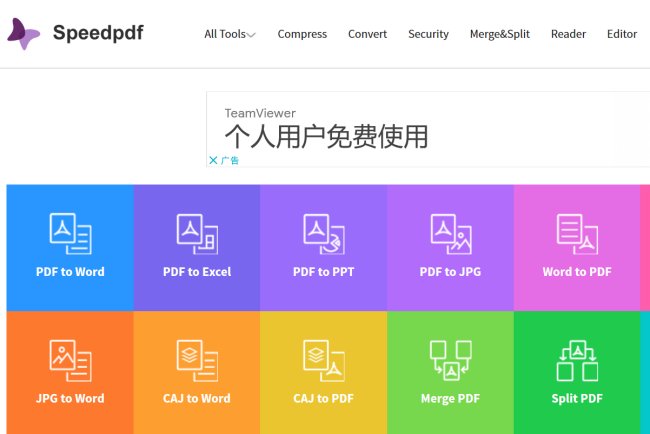The image size is (650, 434).
Task: Close the TeamViewer ad with the X
Action: tap(213, 160)
